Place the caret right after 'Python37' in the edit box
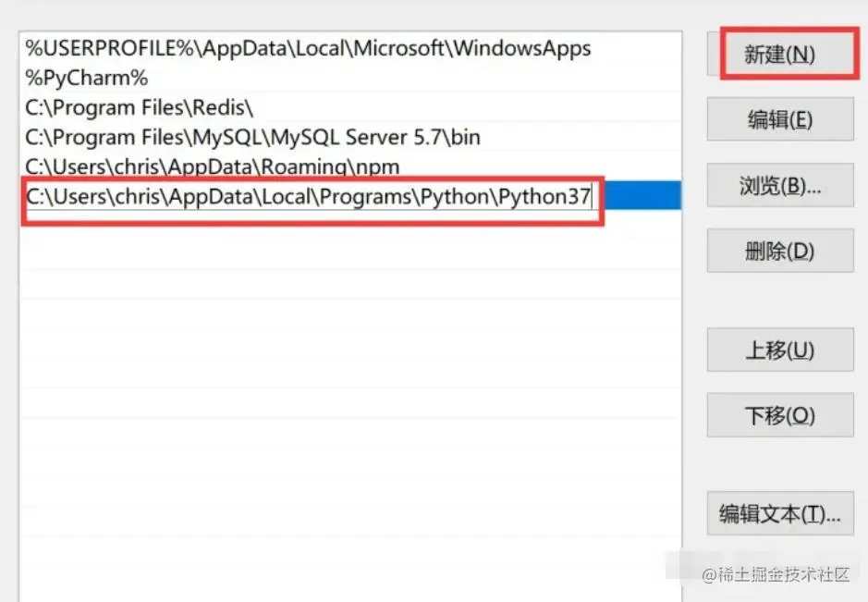Viewport: 868px width, 602px height. click(592, 197)
